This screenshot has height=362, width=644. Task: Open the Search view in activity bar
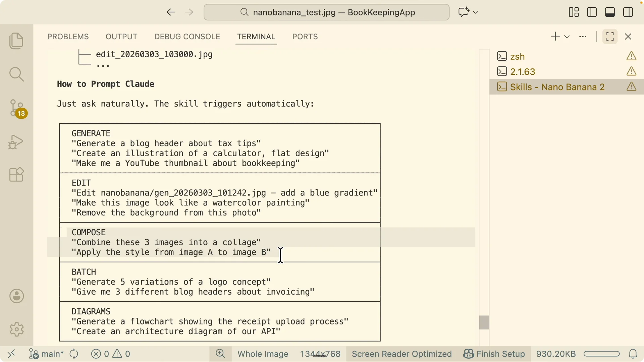(x=16, y=74)
